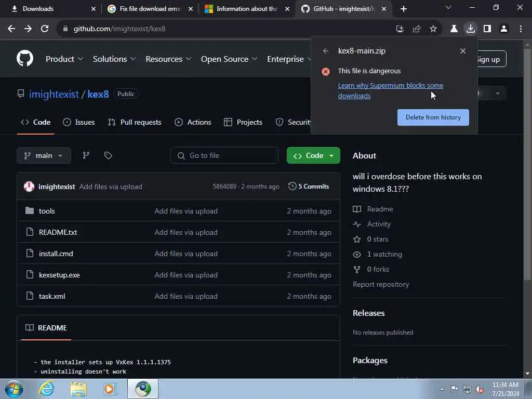Click the share page icon in address bar
532x399 pixels.
click(417, 29)
